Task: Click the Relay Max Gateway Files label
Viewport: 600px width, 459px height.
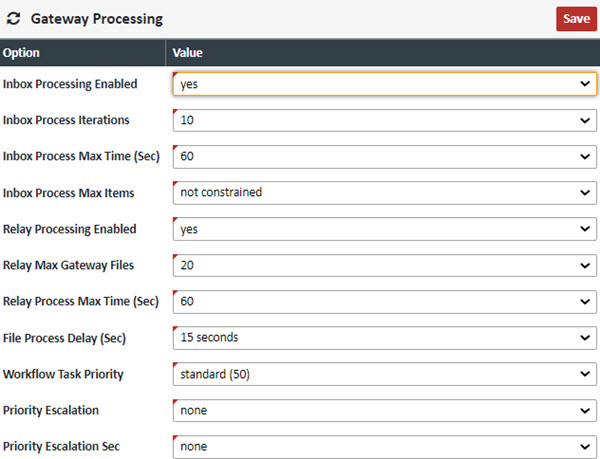Action: tap(67, 265)
